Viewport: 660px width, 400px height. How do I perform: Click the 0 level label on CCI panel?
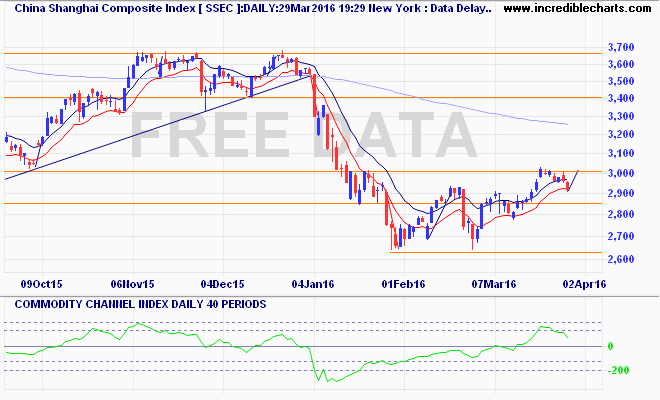[610, 347]
